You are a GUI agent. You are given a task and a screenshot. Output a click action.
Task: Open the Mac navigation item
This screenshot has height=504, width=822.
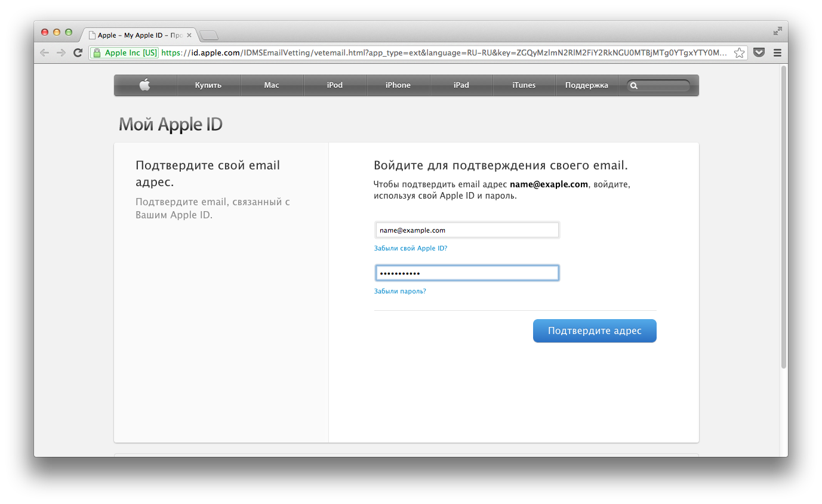coord(272,85)
